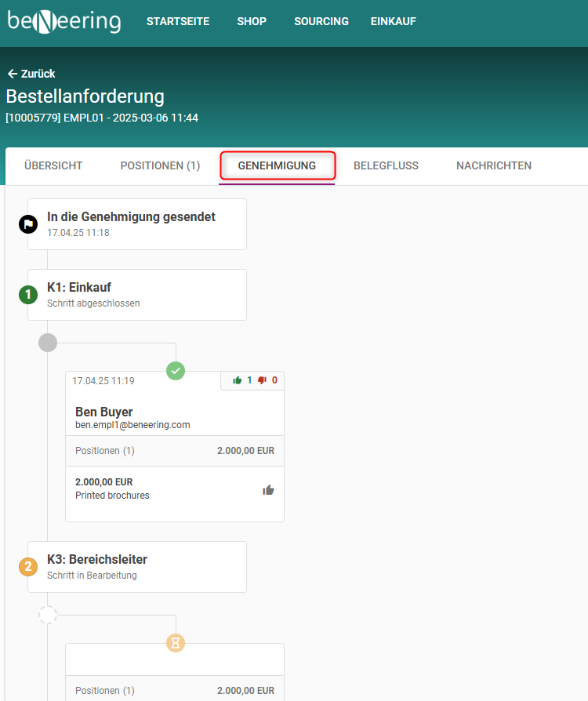Expand Positionen (1) in Ben Buyer card
Image resolution: width=588 pixels, height=701 pixels.
coord(105,451)
